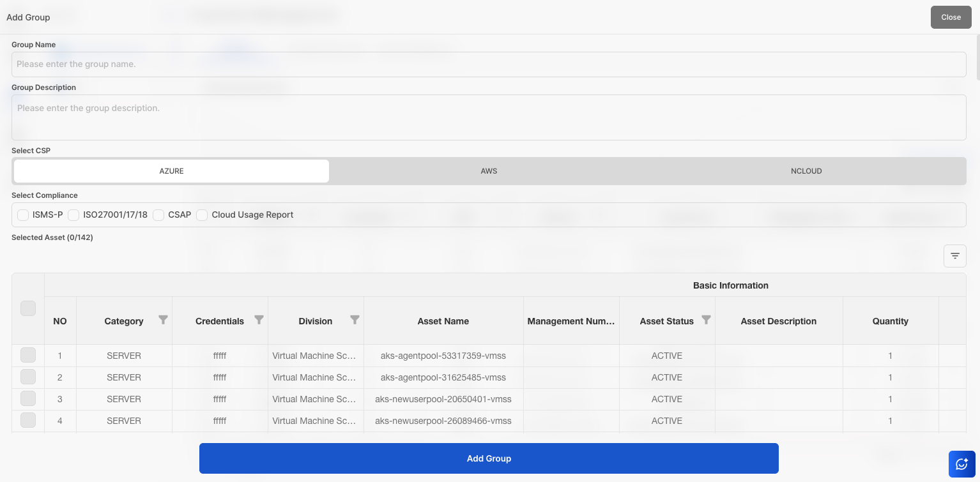Viewport: 980px width, 482px height.
Task: Check the row for aks-newuserpool-20650401-vmss
Action: (x=28, y=399)
